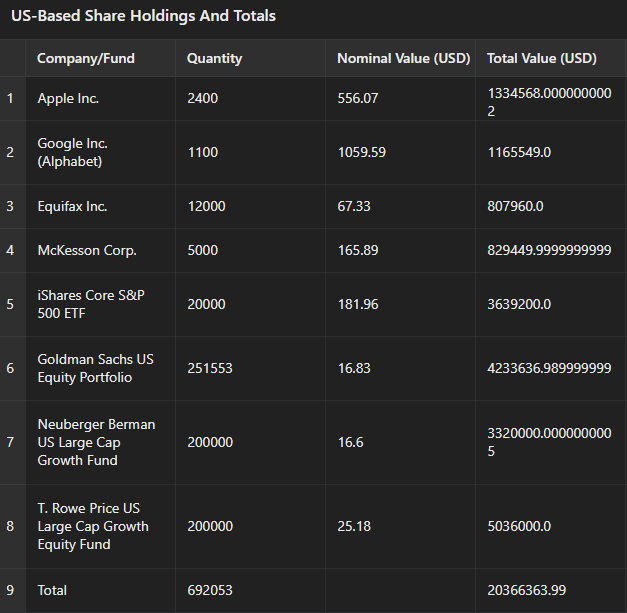
Task: Click Neuberger Berman quantity 200000
Action: (210, 442)
